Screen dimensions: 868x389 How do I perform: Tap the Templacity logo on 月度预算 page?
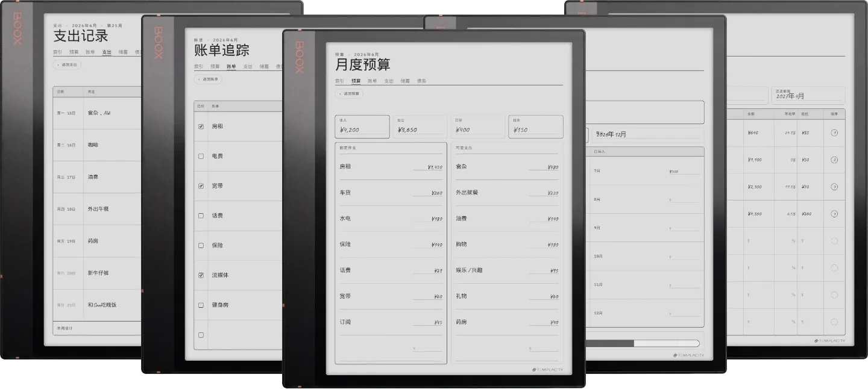coord(547,370)
